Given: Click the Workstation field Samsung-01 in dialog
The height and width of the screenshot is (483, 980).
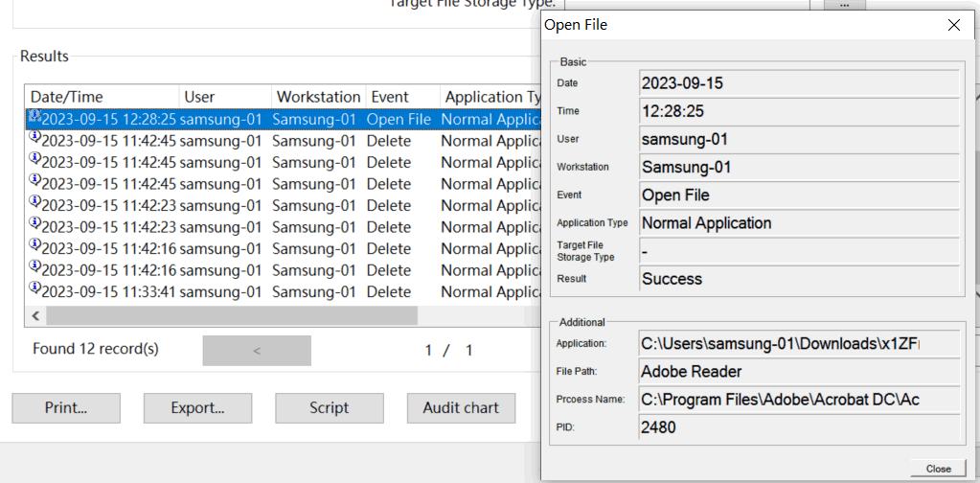Looking at the screenshot, I should point(799,167).
